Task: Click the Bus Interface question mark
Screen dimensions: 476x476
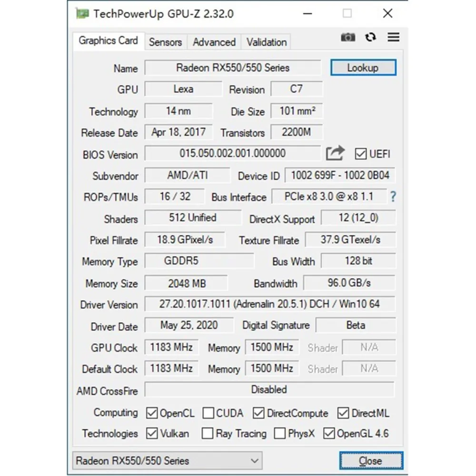Action: pyautogui.click(x=393, y=197)
